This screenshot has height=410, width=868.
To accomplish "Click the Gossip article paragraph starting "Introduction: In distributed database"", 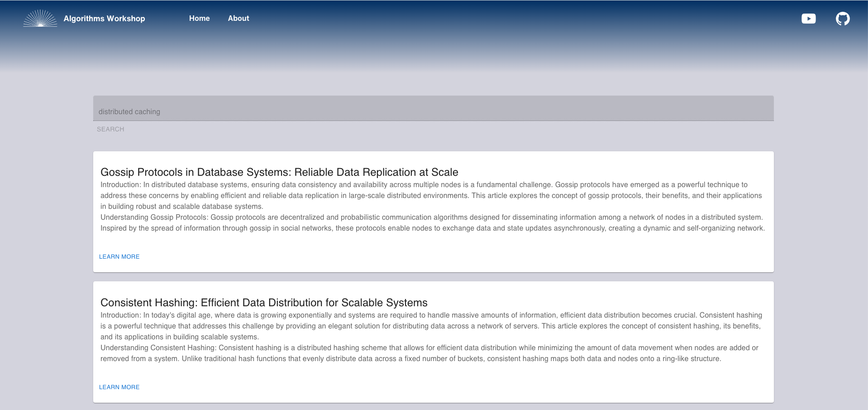I will 431,195.
